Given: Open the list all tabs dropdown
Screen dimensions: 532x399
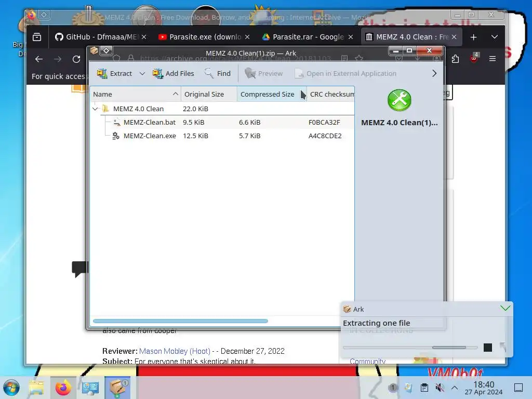Looking at the screenshot, I should pyautogui.click(x=495, y=37).
